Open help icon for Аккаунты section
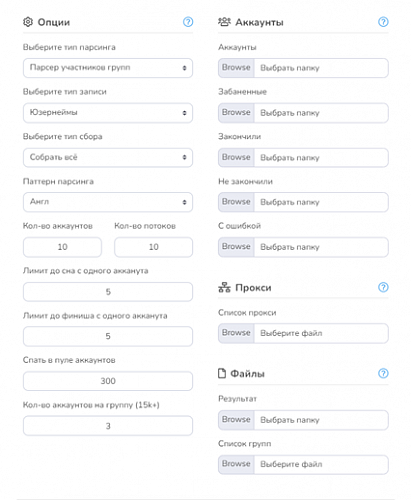Image resolution: width=411 pixels, height=500 pixels. (383, 22)
